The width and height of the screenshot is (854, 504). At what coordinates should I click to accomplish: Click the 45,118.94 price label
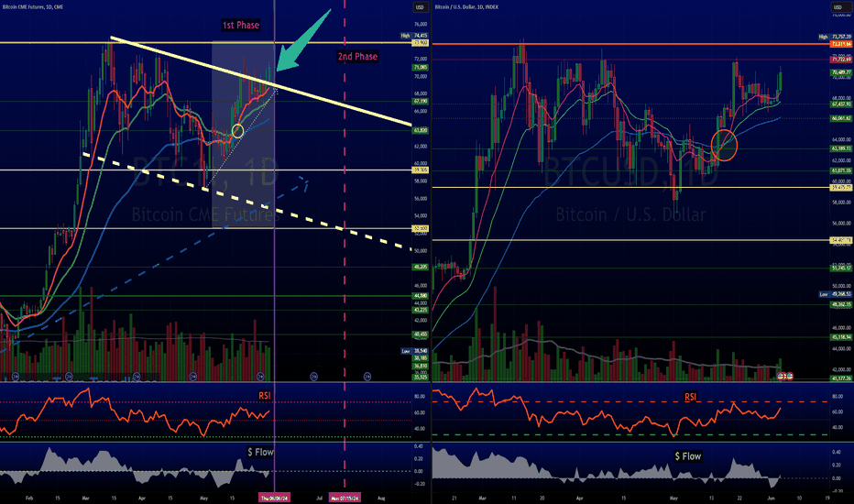(841, 337)
